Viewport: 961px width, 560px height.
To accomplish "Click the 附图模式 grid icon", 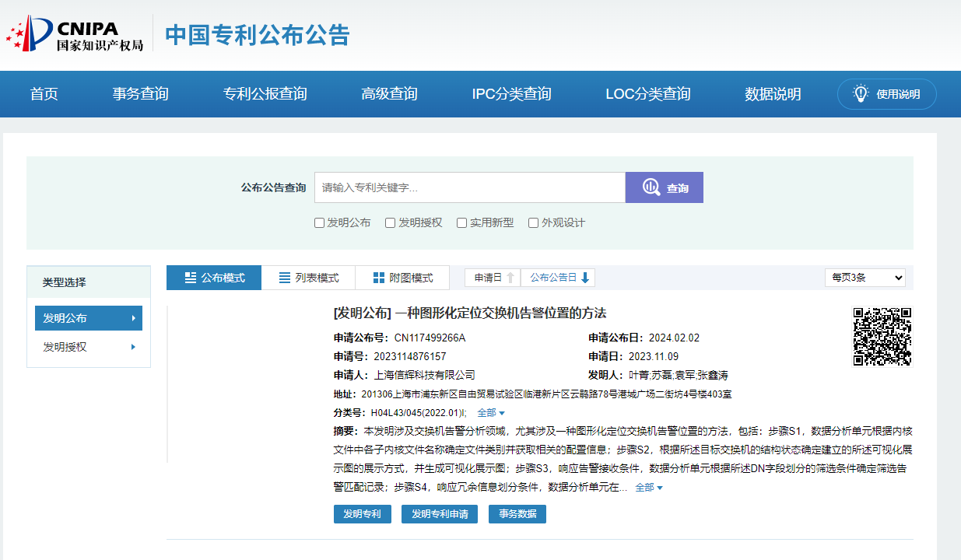I will [x=379, y=278].
